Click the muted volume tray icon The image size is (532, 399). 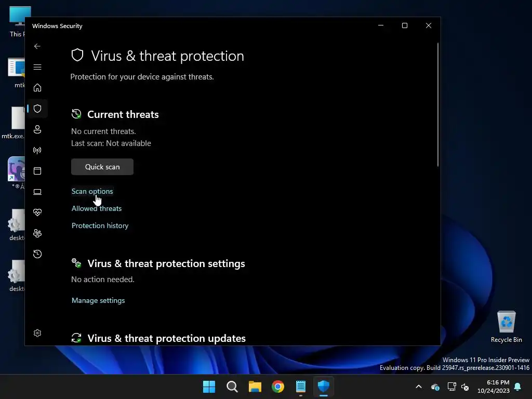[x=465, y=387]
